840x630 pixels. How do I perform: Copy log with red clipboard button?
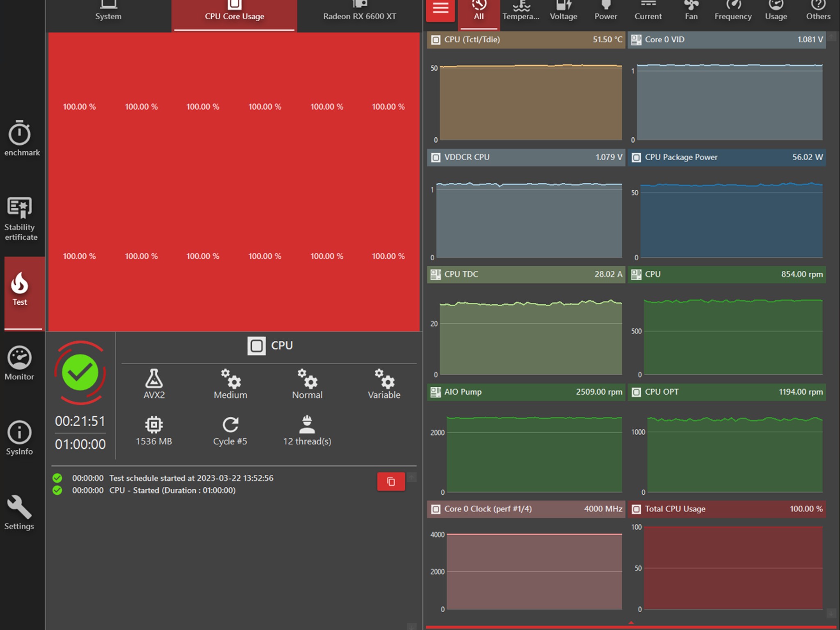[x=390, y=482]
